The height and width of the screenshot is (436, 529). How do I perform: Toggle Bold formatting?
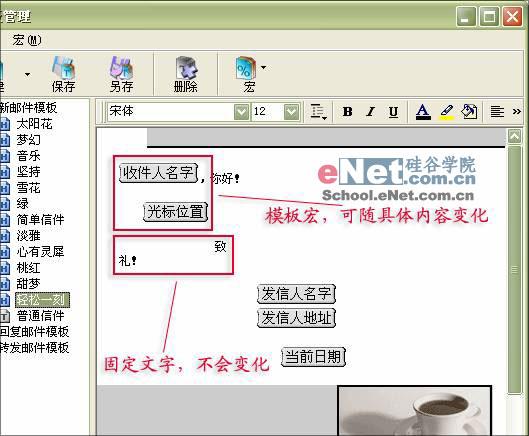(x=347, y=112)
